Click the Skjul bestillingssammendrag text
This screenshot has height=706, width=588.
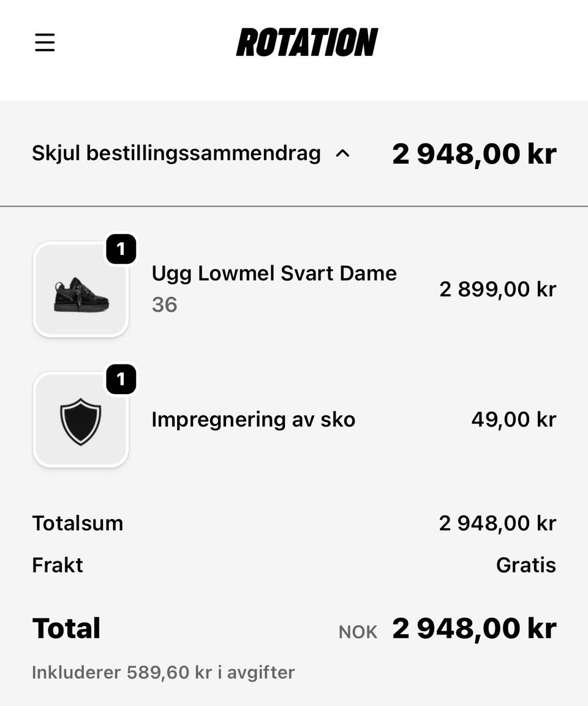[176, 153]
